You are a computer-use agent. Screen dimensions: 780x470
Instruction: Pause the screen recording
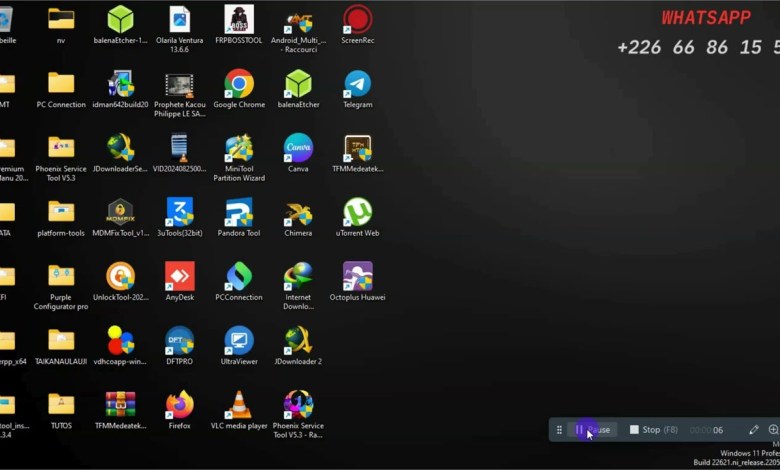click(592, 430)
